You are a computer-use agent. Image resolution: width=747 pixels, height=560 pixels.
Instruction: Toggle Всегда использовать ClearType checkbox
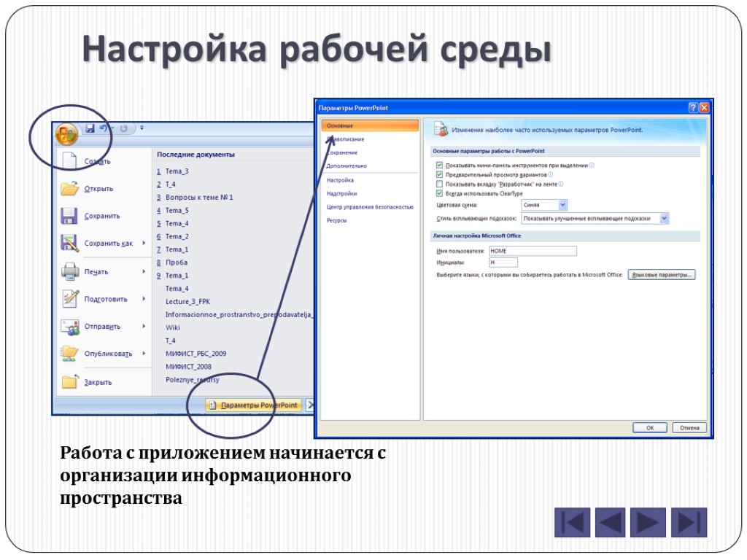[x=439, y=193]
